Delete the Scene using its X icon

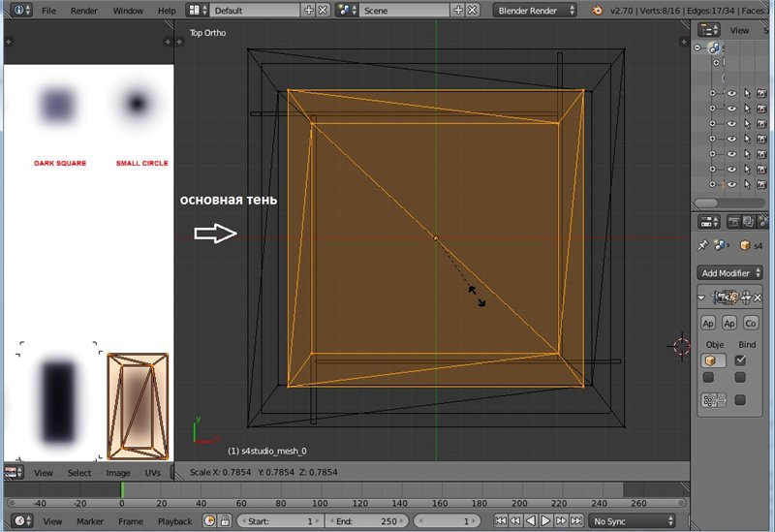pos(472,10)
